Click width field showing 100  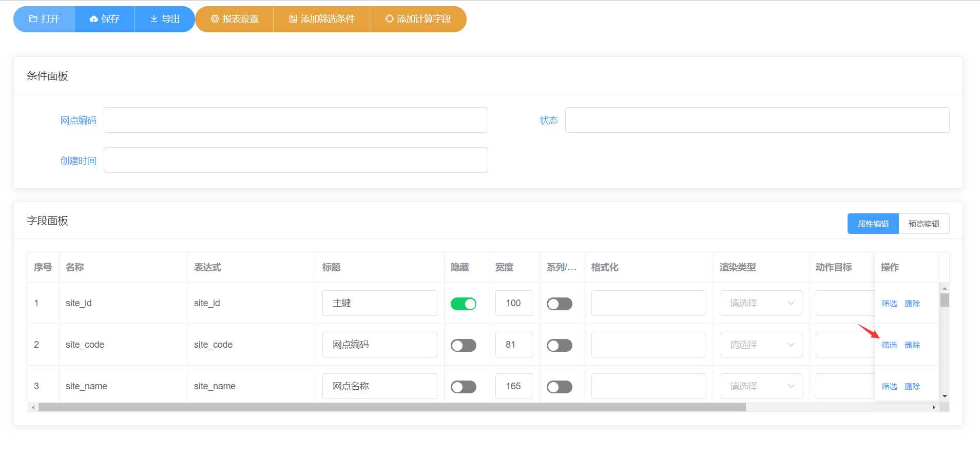514,303
